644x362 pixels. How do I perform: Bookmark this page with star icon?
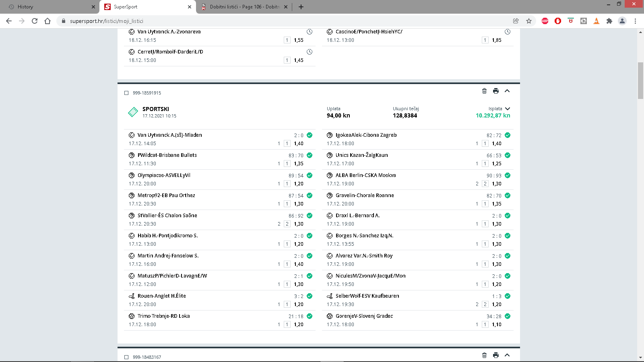pos(529,21)
